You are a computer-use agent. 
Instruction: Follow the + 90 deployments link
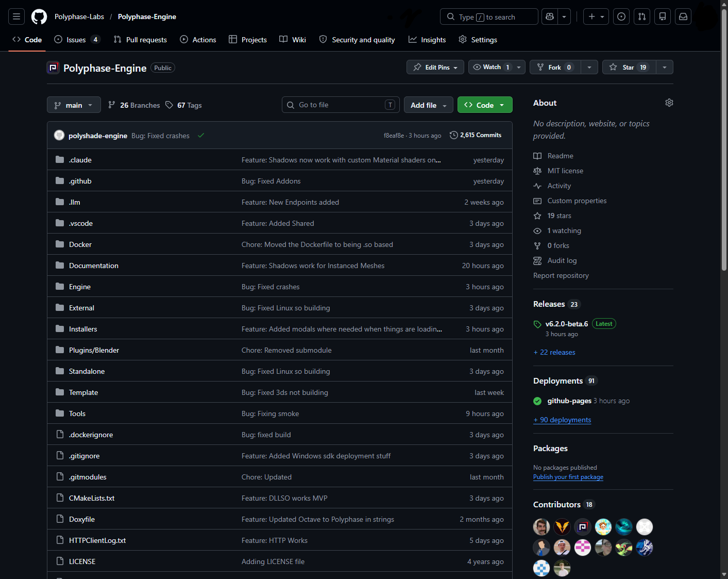(x=562, y=420)
